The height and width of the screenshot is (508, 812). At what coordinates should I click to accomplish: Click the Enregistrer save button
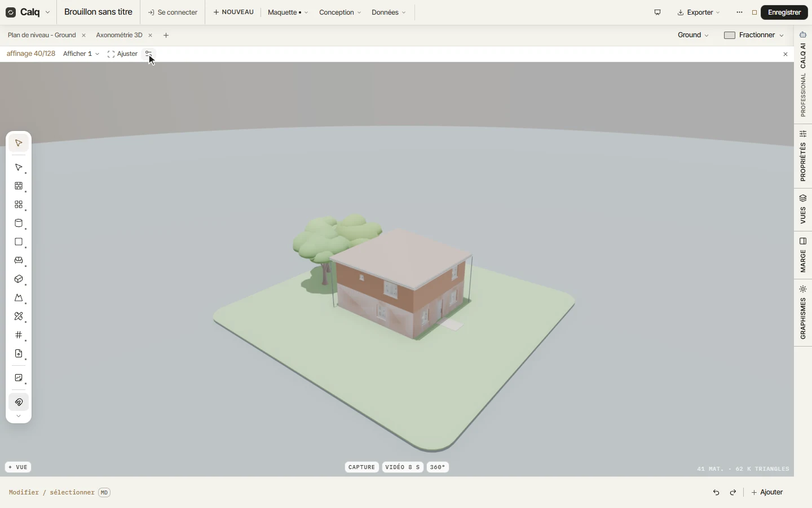(x=784, y=12)
